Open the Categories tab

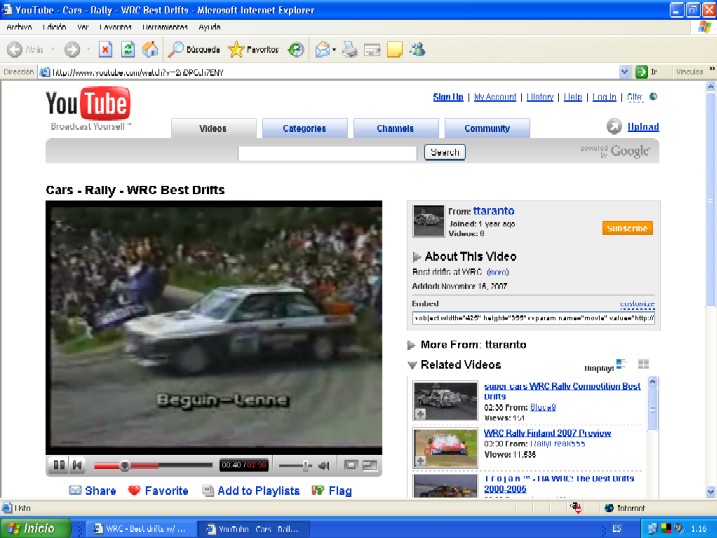[x=304, y=128]
